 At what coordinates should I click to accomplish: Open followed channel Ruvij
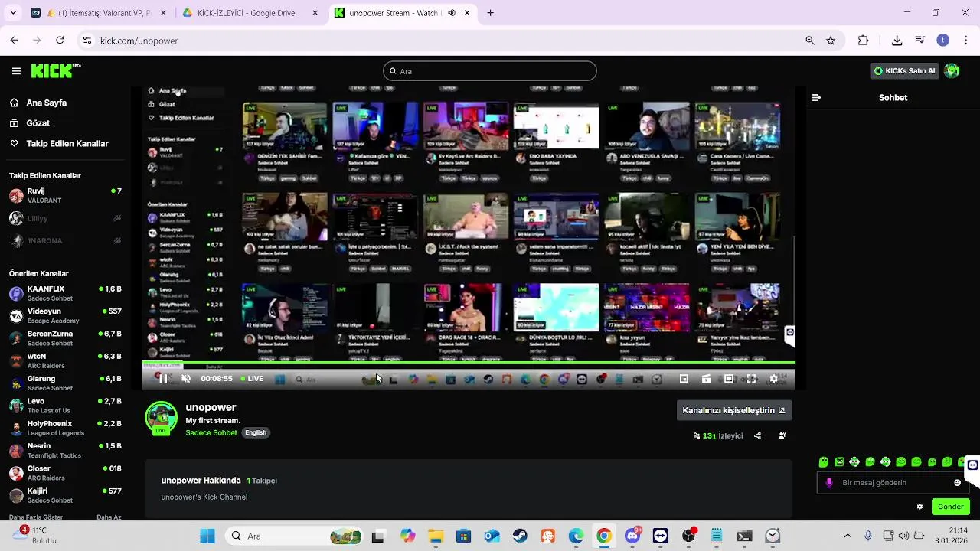65,196
